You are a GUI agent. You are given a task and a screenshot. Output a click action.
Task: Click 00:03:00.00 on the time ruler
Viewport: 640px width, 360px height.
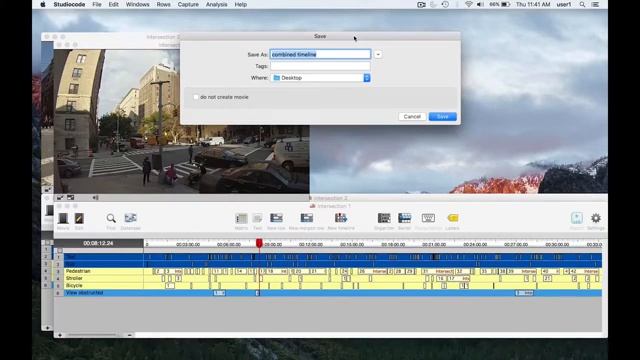click(188, 244)
